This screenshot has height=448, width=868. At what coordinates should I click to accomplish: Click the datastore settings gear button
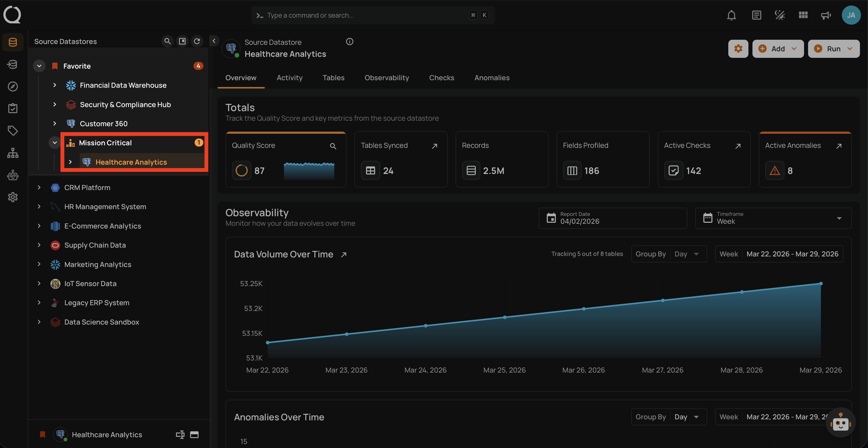(738, 49)
